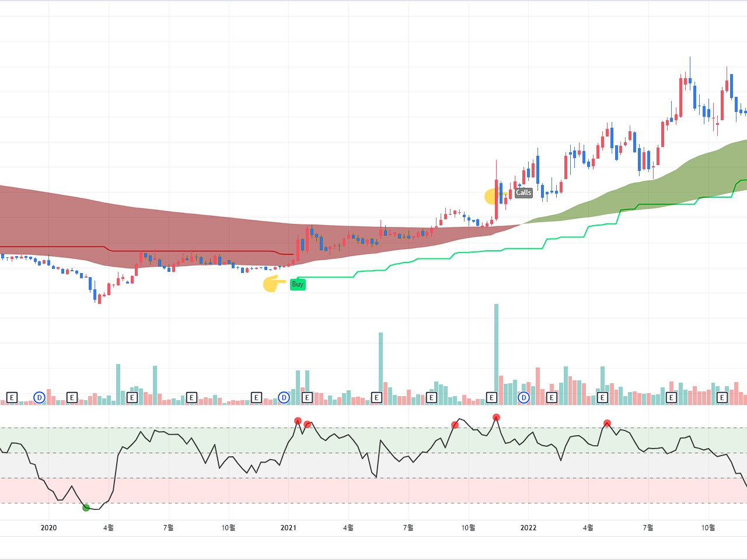Viewport: 747px width, 560px height.
Task: Open the earnings E marker from May 2020
Action: tap(132, 398)
